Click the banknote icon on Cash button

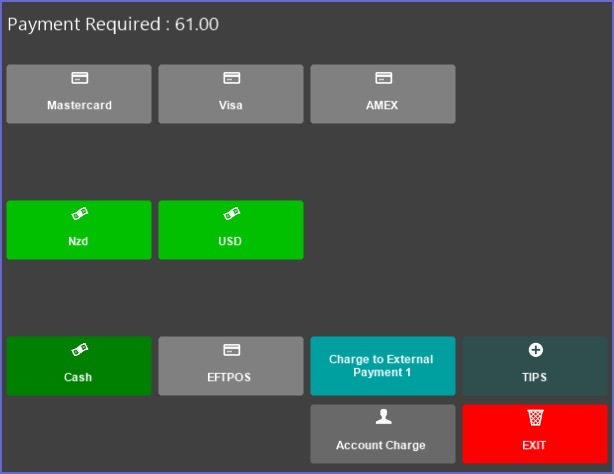click(79, 350)
